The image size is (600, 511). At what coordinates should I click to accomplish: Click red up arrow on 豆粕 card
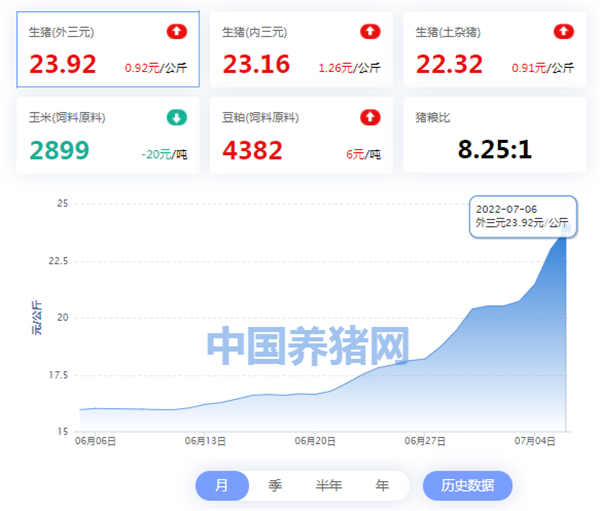pyautogui.click(x=370, y=118)
